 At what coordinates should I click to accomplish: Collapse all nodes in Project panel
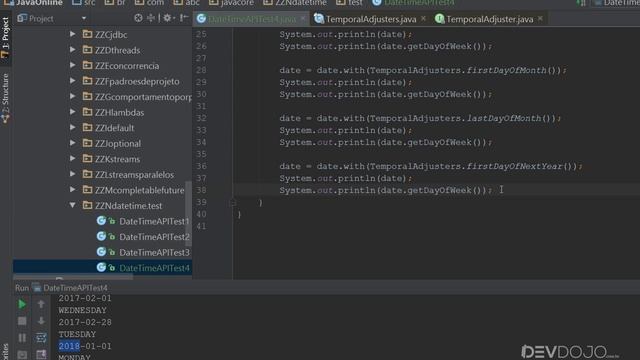[151, 18]
